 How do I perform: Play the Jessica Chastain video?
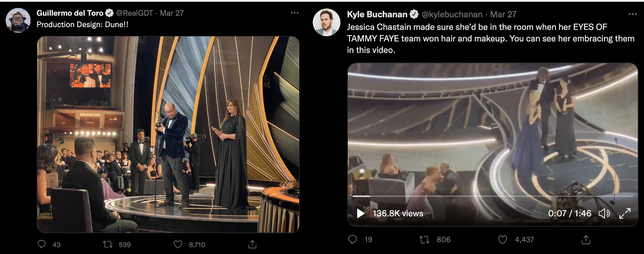[361, 213]
